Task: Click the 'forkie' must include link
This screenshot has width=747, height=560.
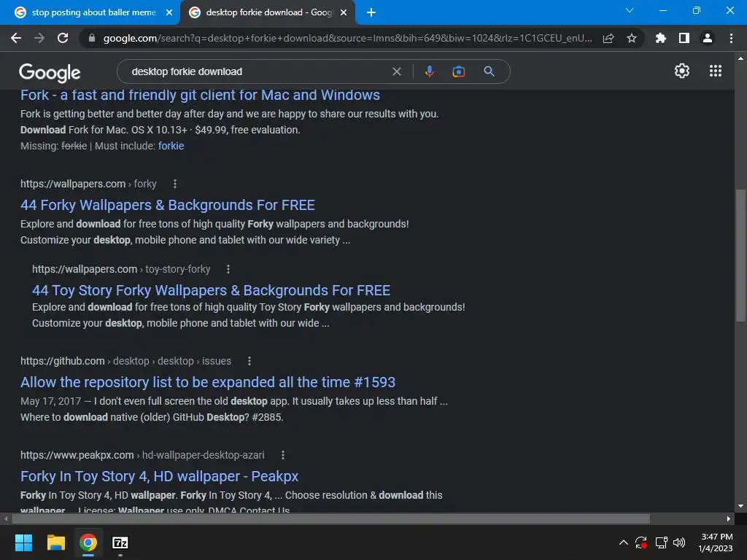Action: [171, 146]
